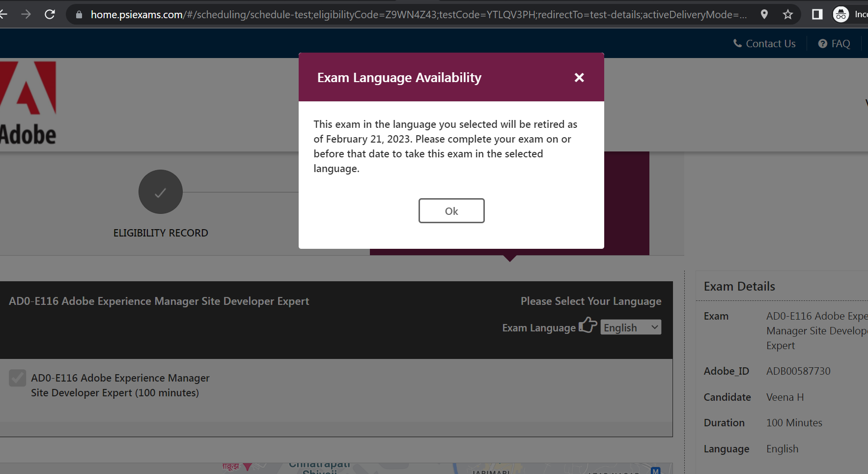Image resolution: width=868 pixels, height=474 pixels.
Task: Open the Contact Us link
Action: tap(764, 43)
